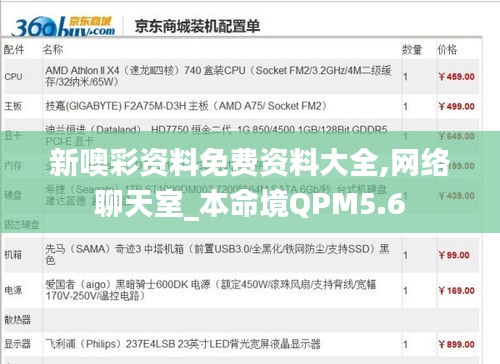The height and width of the screenshot is (364, 500).
Task: Select the 先马 SAMA 奇迹3 case link
Action: point(217,254)
